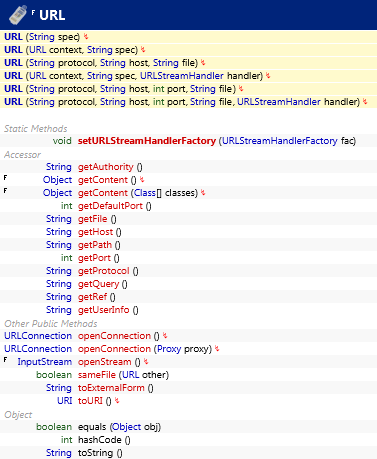Follow URL type link in sameFile parameter
This screenshot has height=459, width=377.
point(130,375)
